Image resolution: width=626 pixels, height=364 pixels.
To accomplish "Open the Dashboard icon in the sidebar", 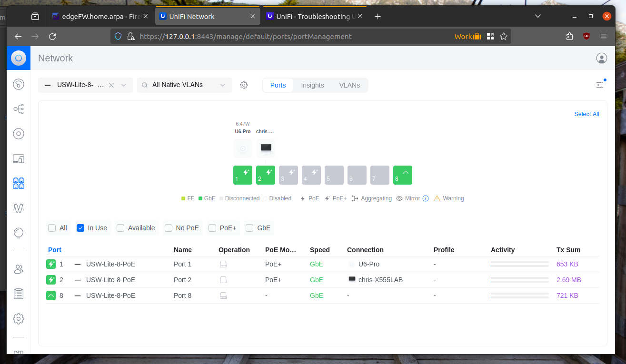I will point(19,84).
